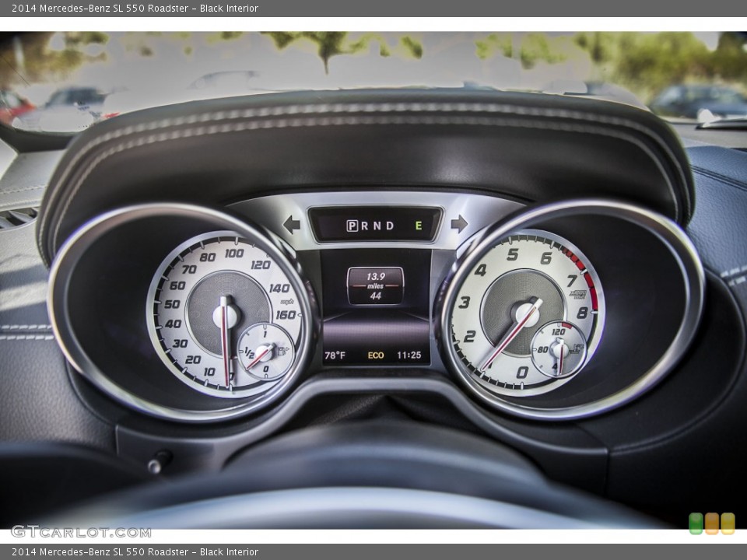The width and height of the screenshot is (747, 560).
Task: Click the tachometer needle hub
Action: click(x=526, y=314)
